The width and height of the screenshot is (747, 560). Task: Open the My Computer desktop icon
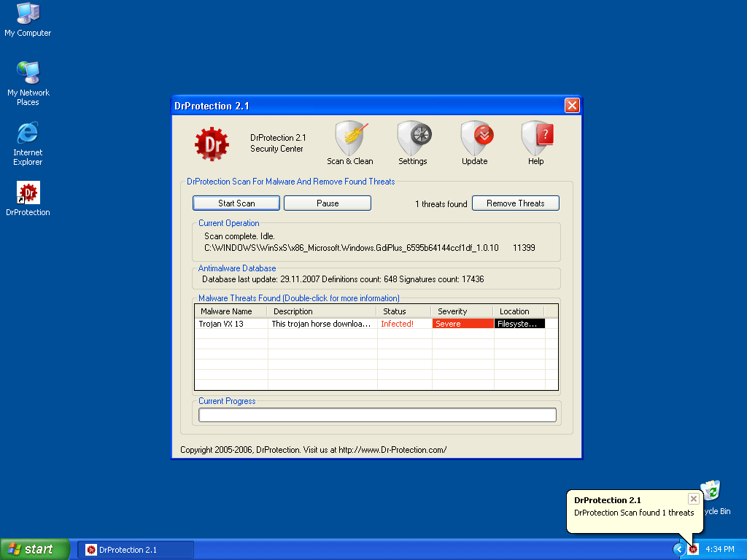(28, 14)
